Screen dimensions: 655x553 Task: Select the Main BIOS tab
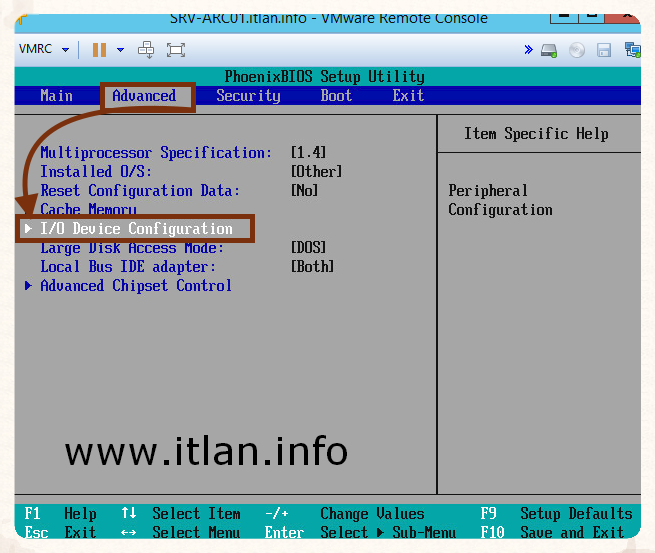(x=56, y=96)
